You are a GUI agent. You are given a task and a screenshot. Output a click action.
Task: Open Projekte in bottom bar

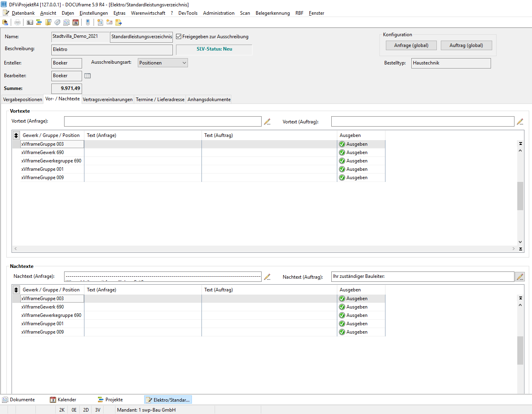point(110,400)
